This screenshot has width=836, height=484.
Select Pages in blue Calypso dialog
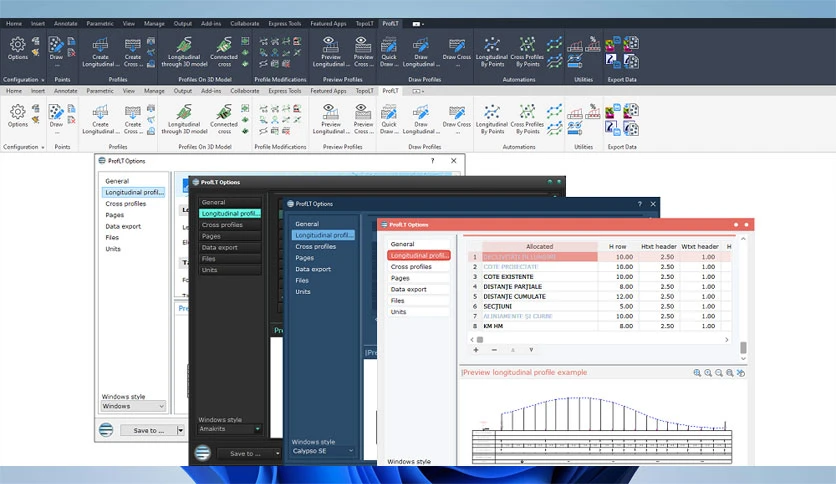coord(304,258)
